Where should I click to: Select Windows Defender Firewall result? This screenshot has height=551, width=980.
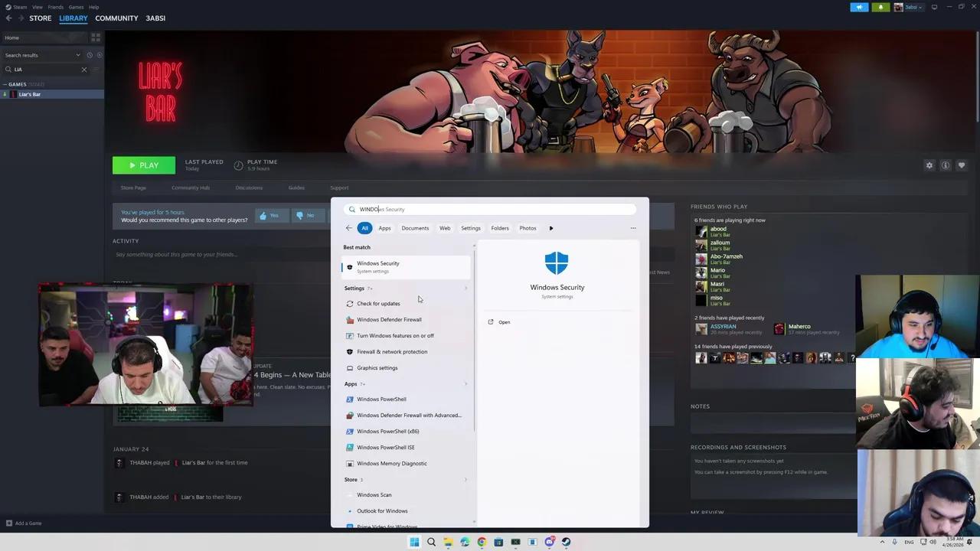tap(407, 320)
